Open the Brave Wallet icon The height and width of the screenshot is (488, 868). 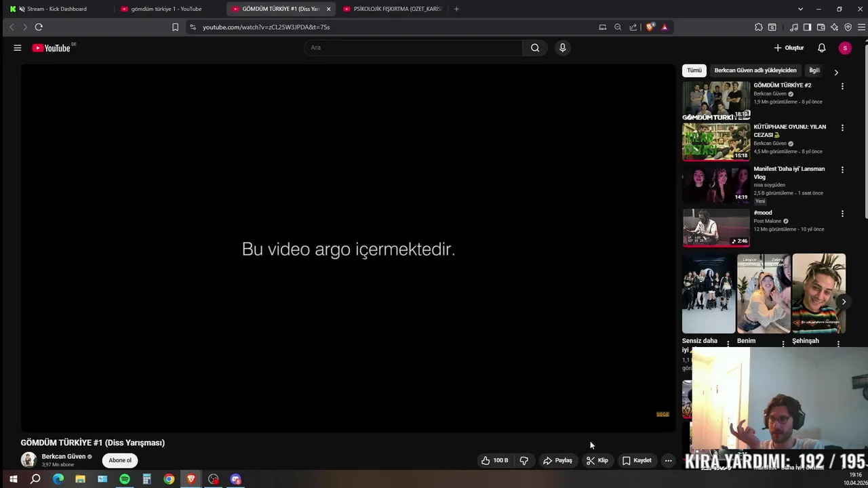point(821,27)
